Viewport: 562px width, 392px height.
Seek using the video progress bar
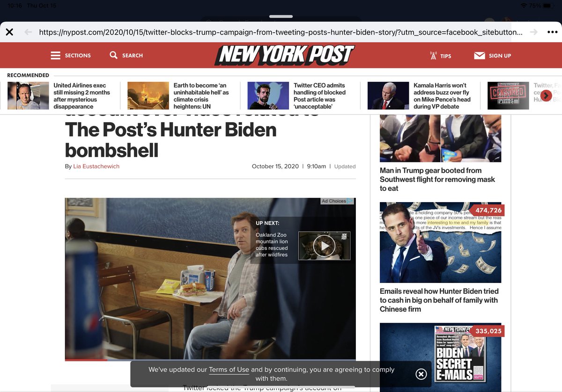[210, 360]
